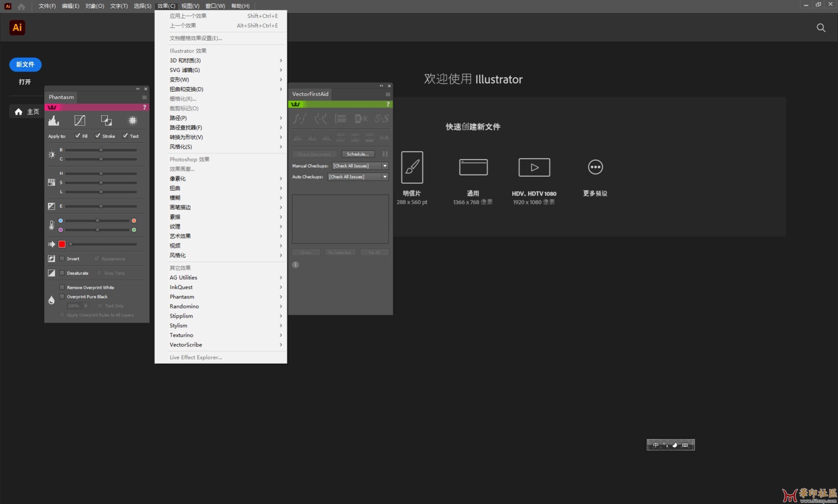Choose the Stipplism menu entry
Screen dimensions: 838x504
click(221, 316)
